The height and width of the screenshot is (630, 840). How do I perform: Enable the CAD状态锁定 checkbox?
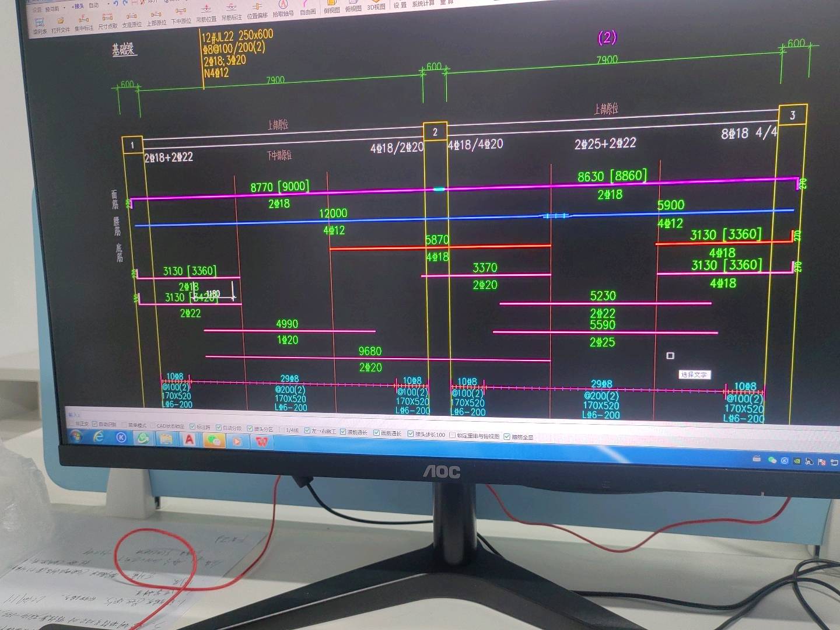[x=152, y=425]
